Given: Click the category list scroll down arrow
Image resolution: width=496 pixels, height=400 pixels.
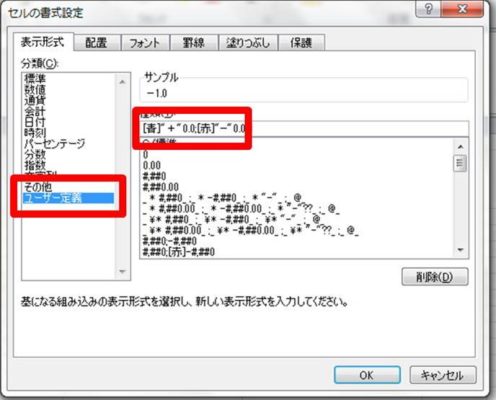Looking at the screenshot, I should 122,271.
